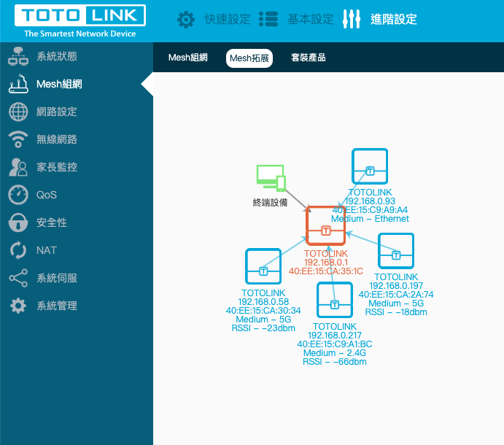Open 家長監控 in the sidebar
Viewport: 504px width, 445px height.
coord(57,167)
